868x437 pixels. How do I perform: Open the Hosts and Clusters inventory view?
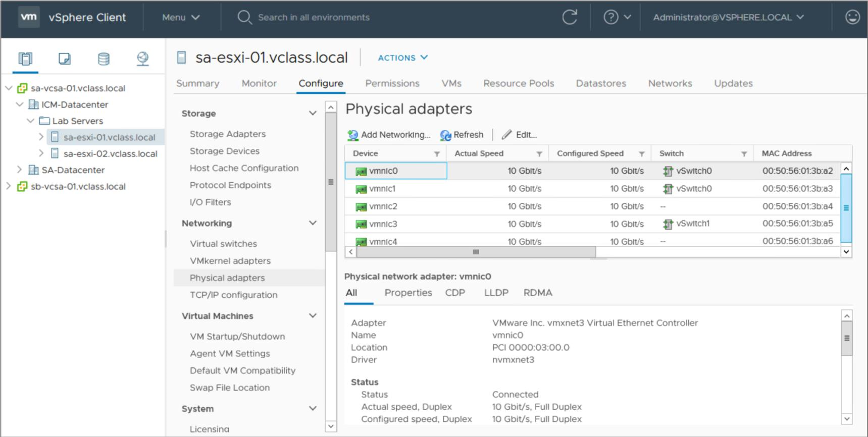(x=25, y=59)
